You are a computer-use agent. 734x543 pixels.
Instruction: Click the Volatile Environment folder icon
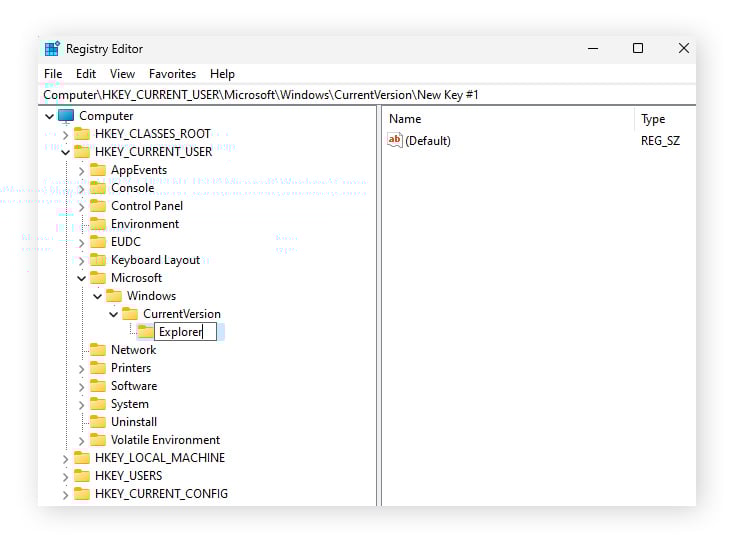point(98,440)
